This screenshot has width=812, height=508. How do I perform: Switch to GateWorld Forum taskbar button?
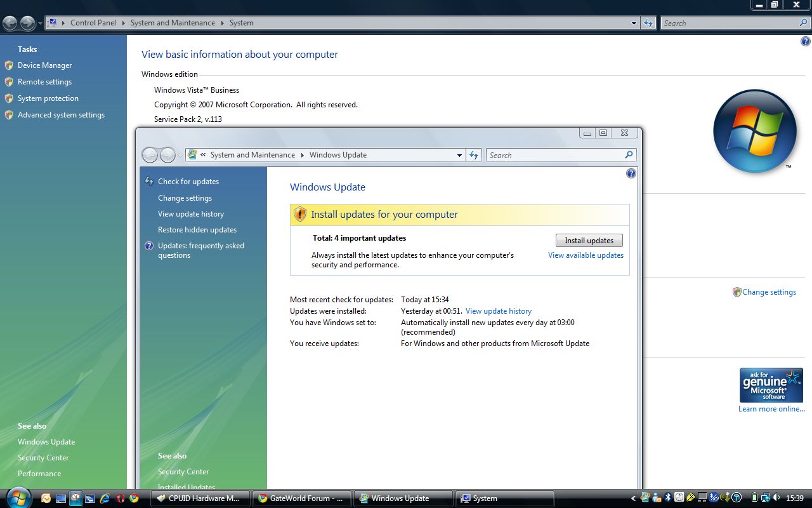[x=302, y=498]
